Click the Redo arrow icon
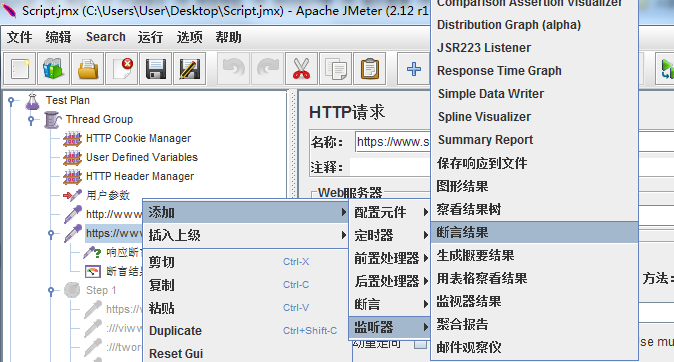This screenshot has width=674, height=362. [268, 69]
